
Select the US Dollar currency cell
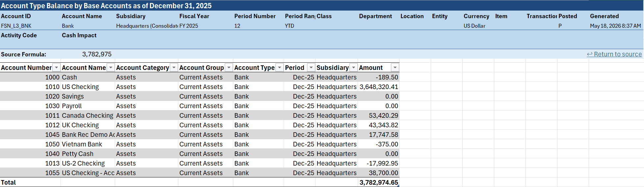[478, 26]
